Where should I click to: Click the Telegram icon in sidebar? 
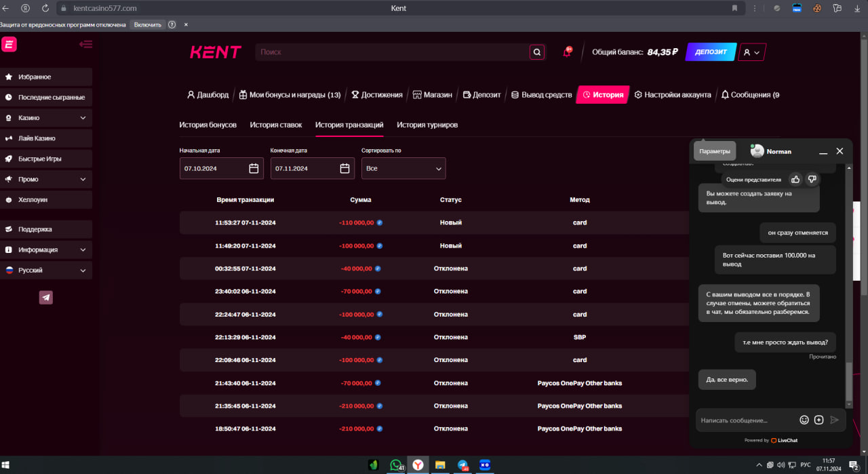tap(45, 297)
